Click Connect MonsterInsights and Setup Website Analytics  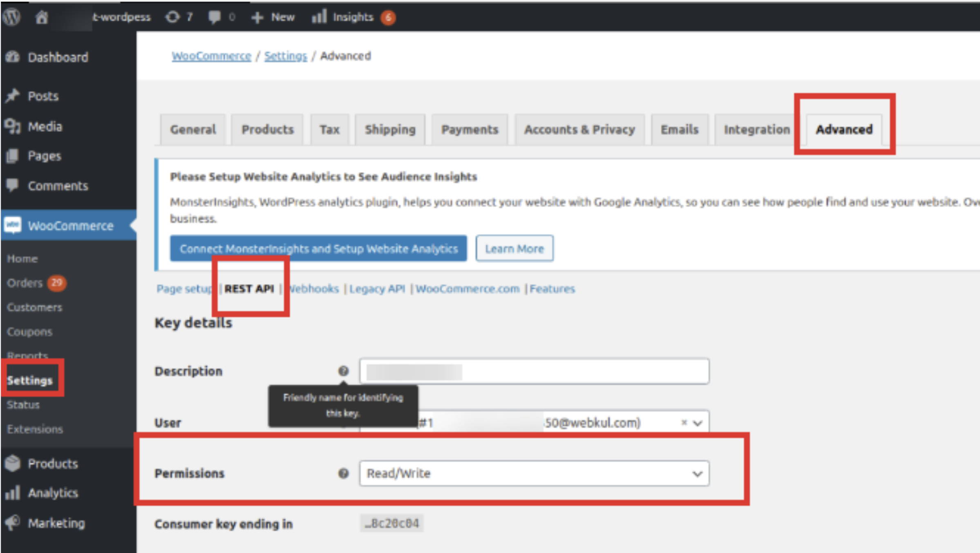click(318, 248)
